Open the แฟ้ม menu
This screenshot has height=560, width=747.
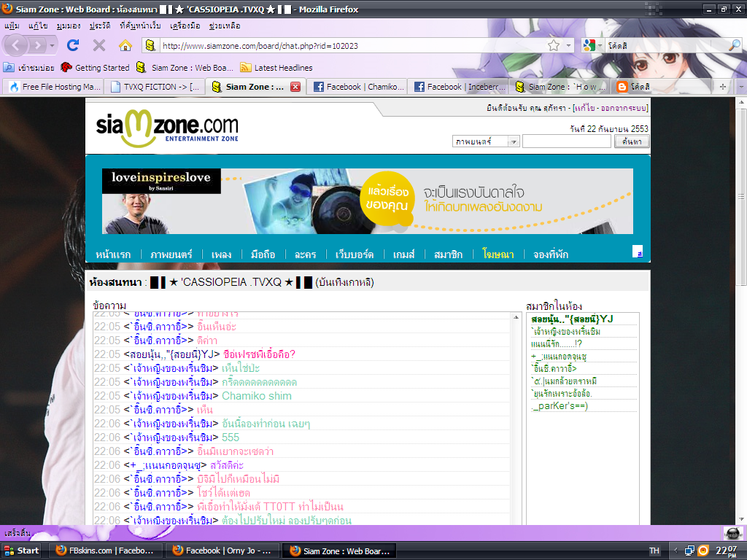pos(12,26)
